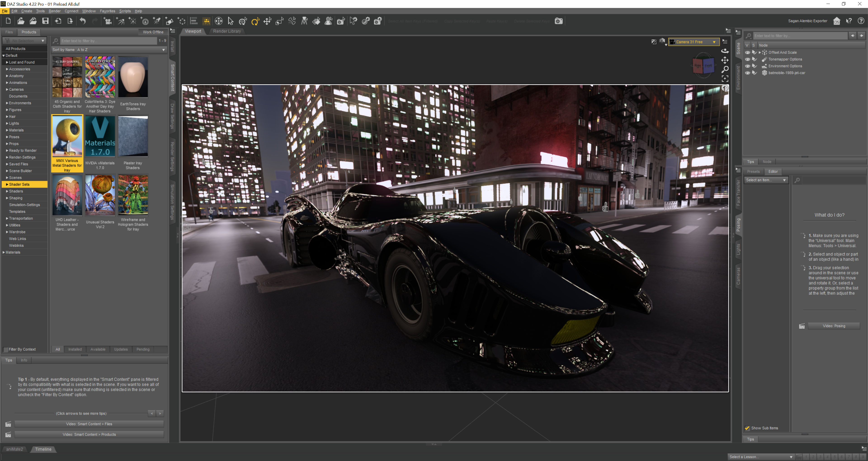868x461 pixels.
Task: Select the active Rotate tool
Action: click(x=255, y=21)
